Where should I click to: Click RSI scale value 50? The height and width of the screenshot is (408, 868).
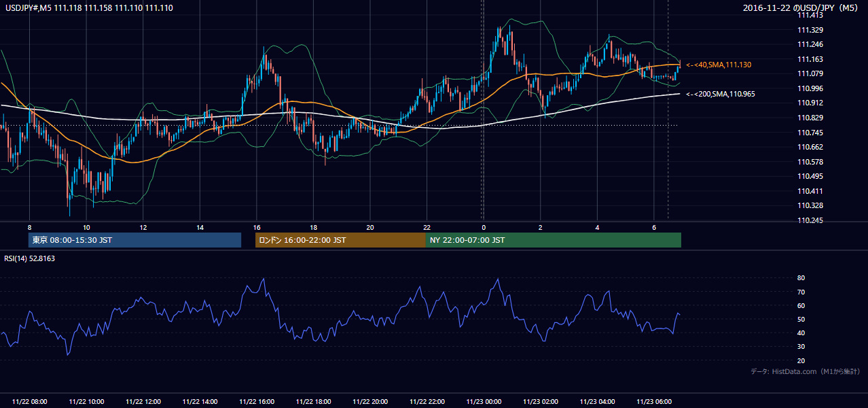pos(801,319)
